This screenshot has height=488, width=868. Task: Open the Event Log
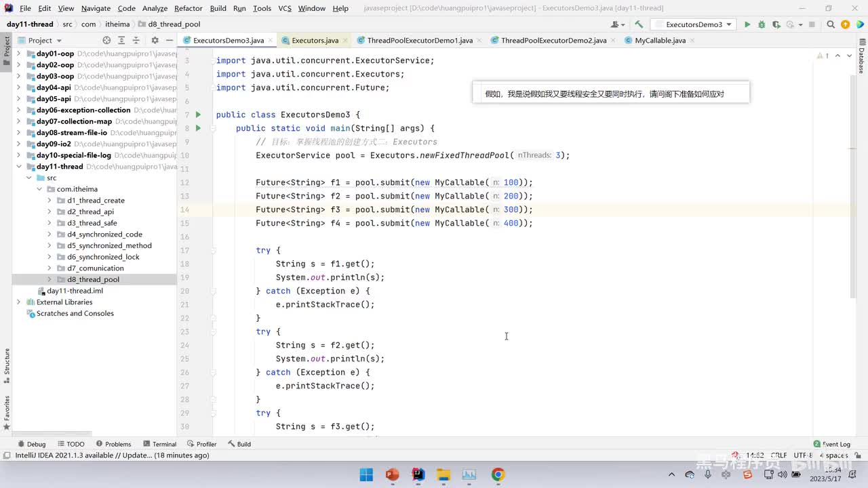click(x=832, y=444)
